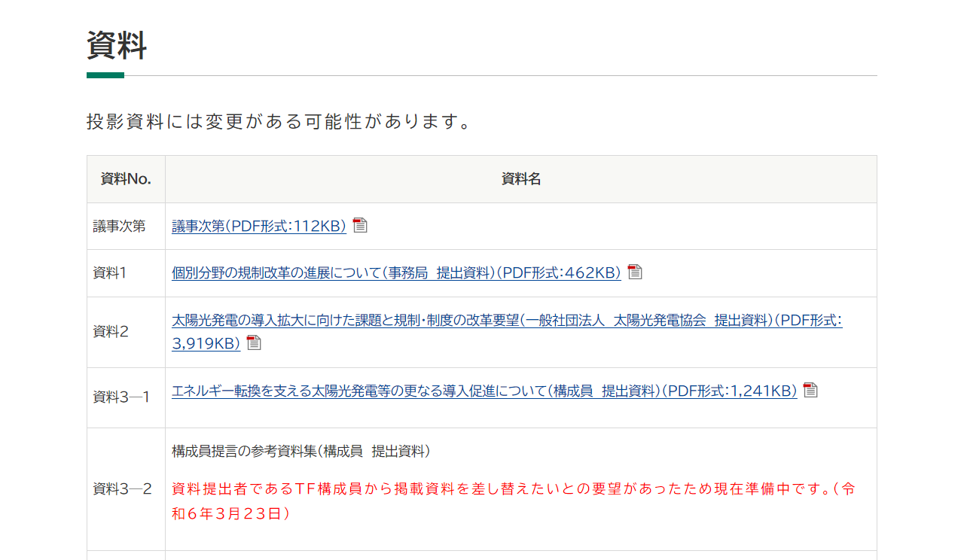
Task: Click the red 資料提出者であるTF構成員 notice
Action: (x=514, y=501)
